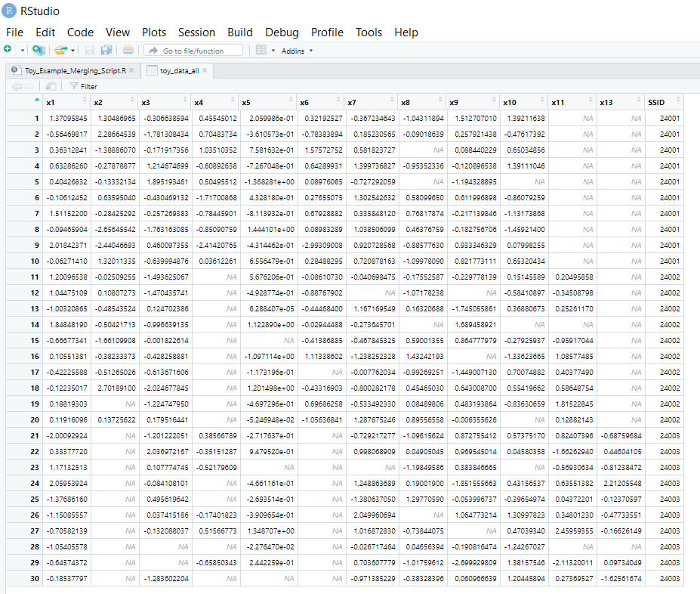Toggle the Filter row in the data viewer

85,85
